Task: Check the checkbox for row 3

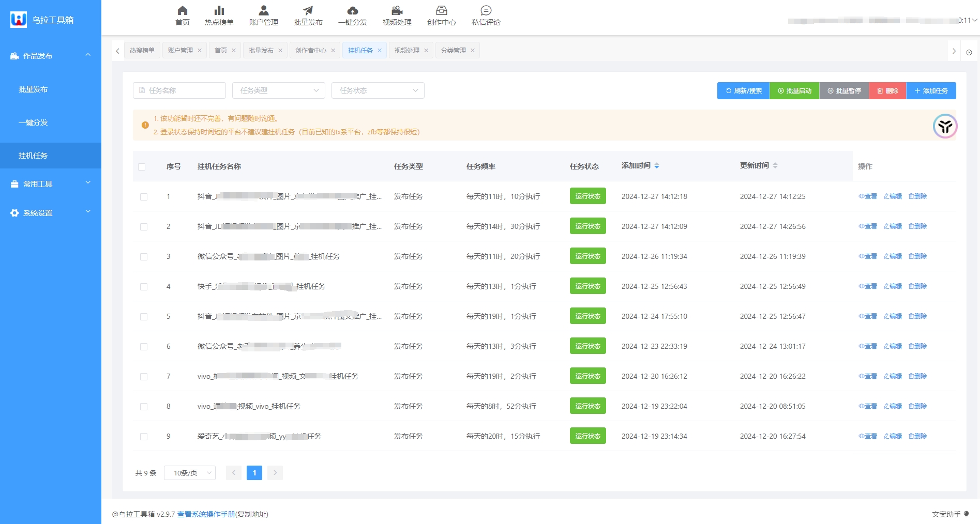Action: pos(144,257)
